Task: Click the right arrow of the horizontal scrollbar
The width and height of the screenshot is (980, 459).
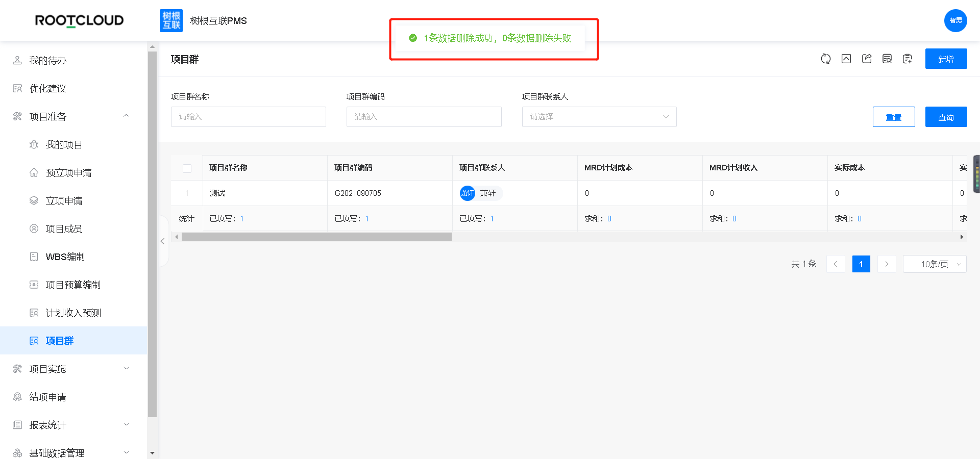Action: click(x=962, y=237)
